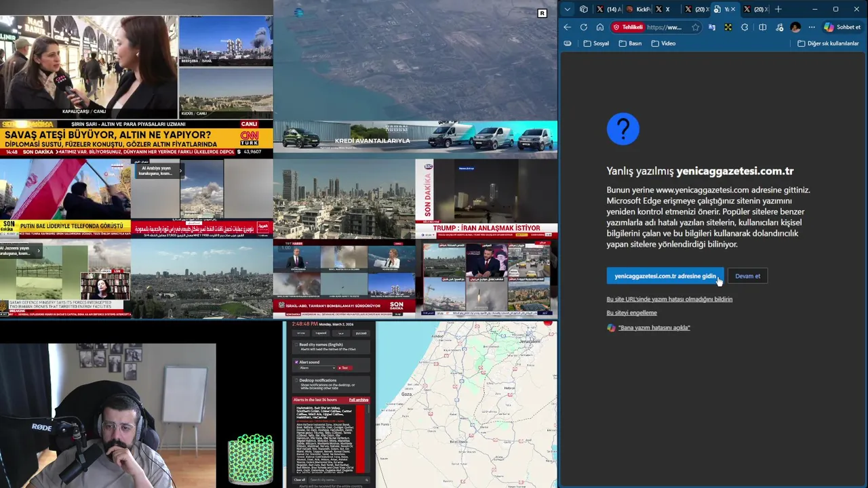Click the red Test sound button

click(x=344, y=368)
